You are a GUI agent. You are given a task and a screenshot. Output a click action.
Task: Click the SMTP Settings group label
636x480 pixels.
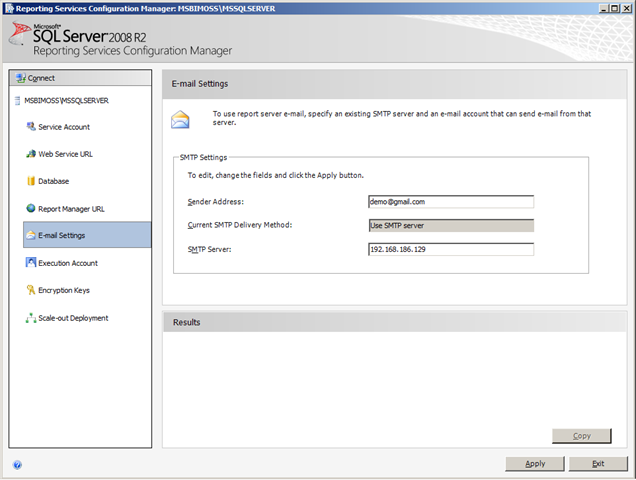point(203,157)
